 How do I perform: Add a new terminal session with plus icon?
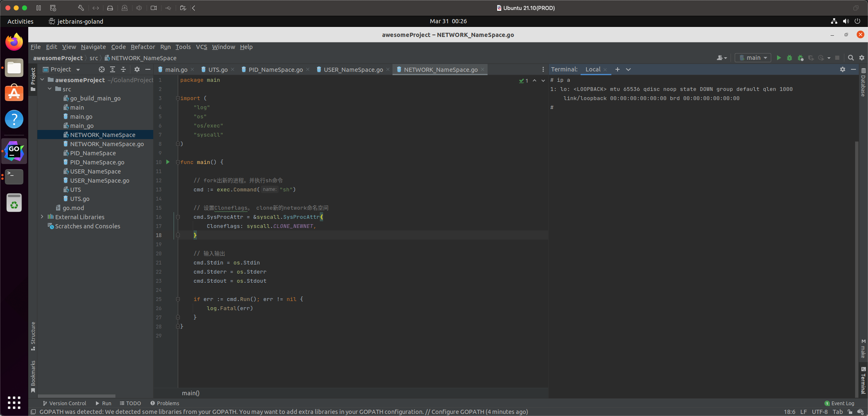click(618, 69)
